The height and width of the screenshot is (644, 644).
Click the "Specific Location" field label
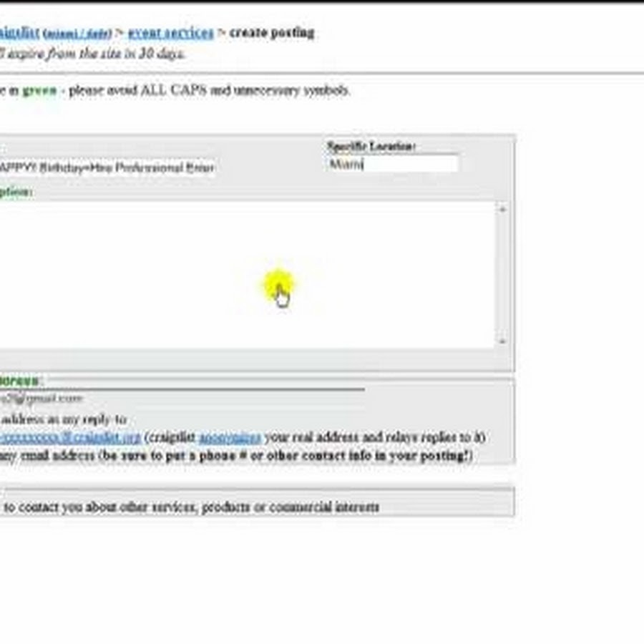pyautogui.click(x=371, y=146)
